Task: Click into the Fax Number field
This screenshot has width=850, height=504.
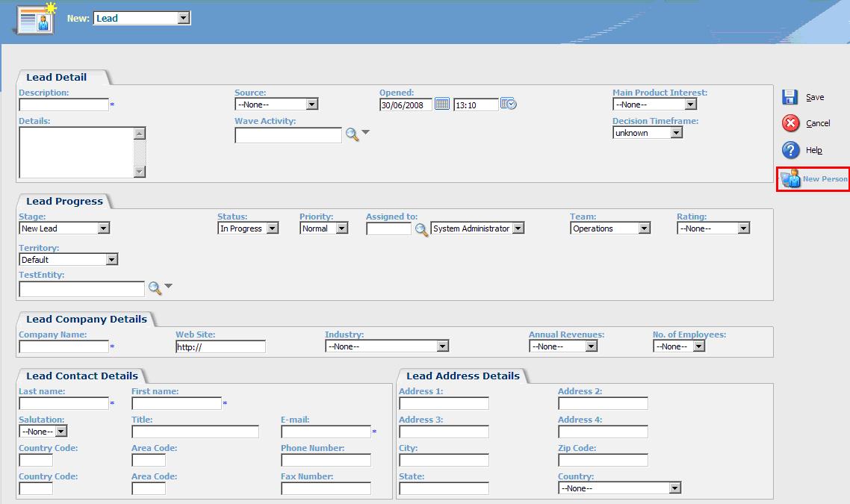Action: pos(326,488)
